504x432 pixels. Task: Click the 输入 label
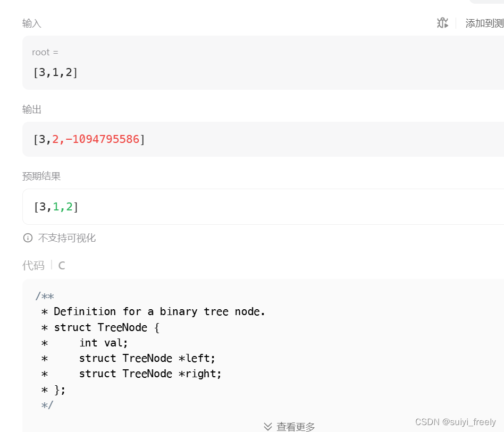[x=32, y=23]
